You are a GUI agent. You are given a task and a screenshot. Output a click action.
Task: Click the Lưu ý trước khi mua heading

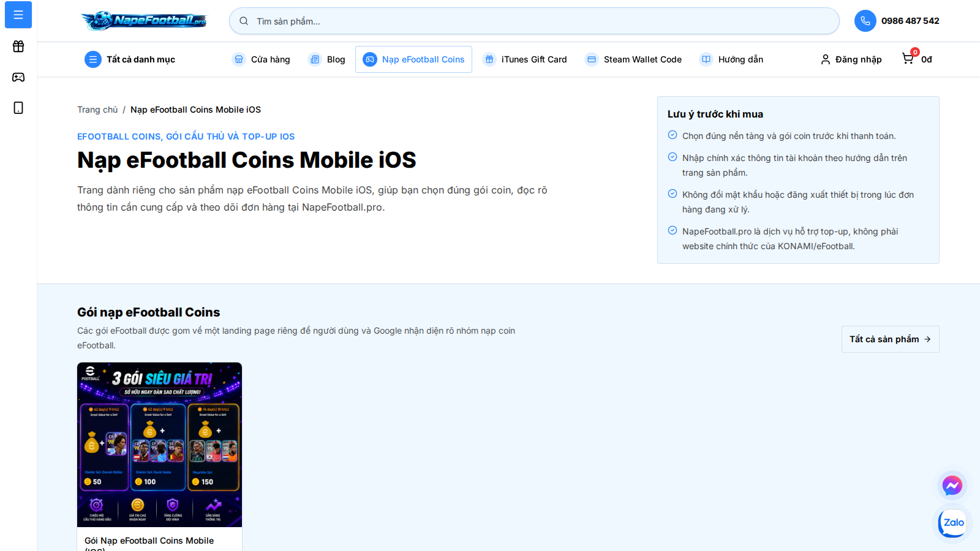tap(715, 114)
